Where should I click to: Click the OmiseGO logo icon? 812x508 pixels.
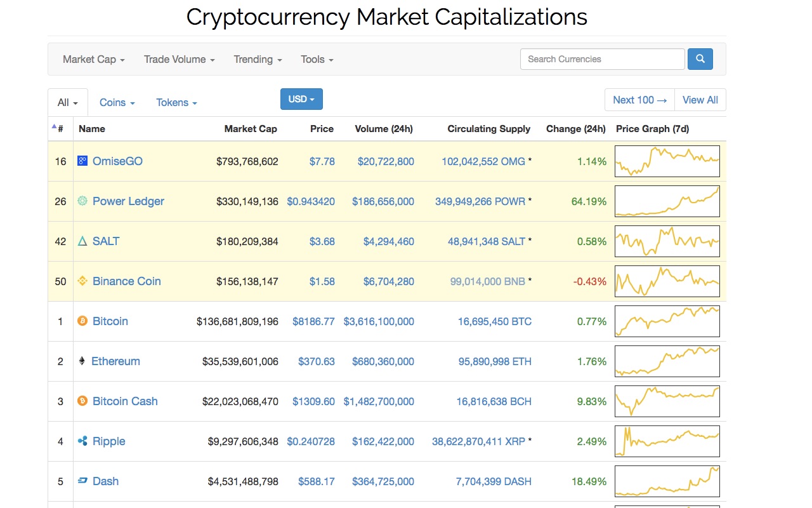82,161
